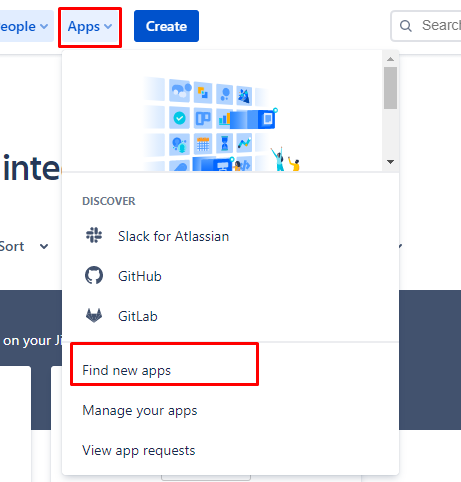Click the search magnifier icon
Viewport: 461px width, 482px height.
tap(406, 26)
